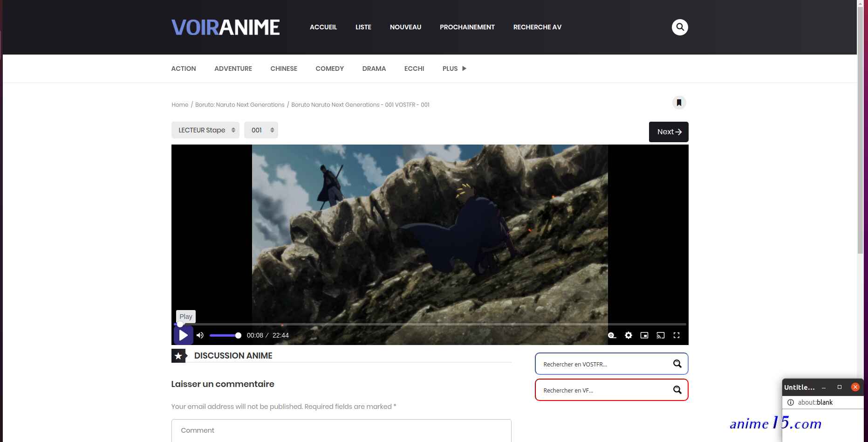Image resolution: width=868 pixels, height=442 pixels.
Task: Follow the Home breadcrumb link
Action: tap(180, 105)
